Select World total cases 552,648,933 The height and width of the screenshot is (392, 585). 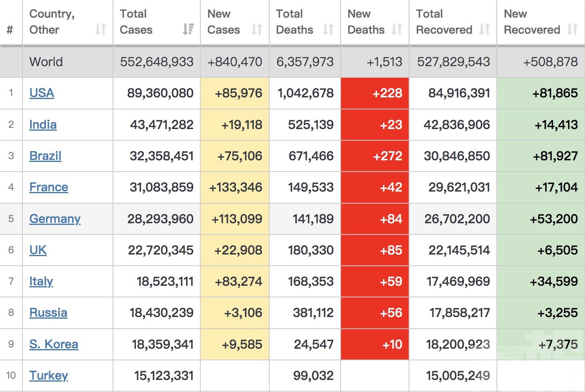click(x=157, y=62)
